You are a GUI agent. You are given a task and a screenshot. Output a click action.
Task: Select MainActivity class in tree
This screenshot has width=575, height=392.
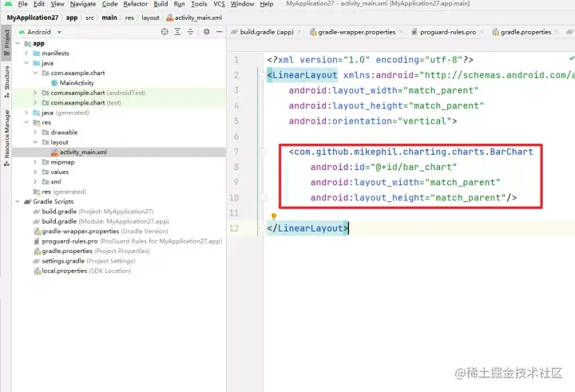coord(73,83)
